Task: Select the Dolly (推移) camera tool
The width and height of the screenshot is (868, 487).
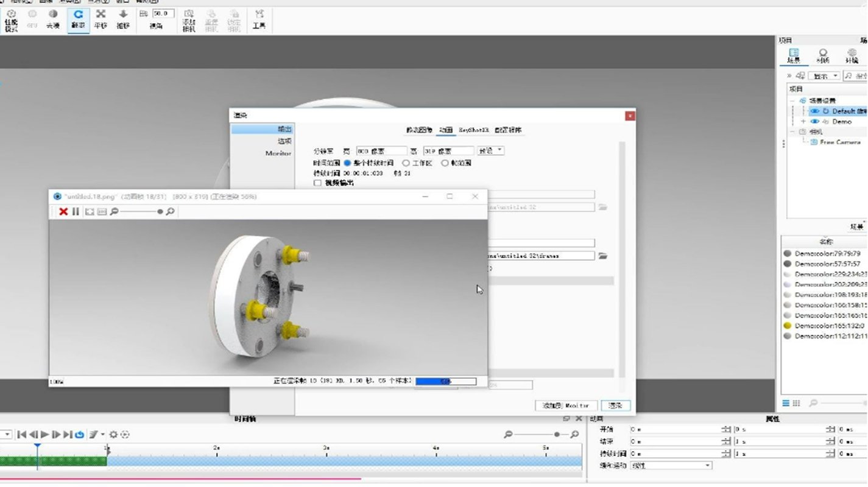Action: click(123, 19)
